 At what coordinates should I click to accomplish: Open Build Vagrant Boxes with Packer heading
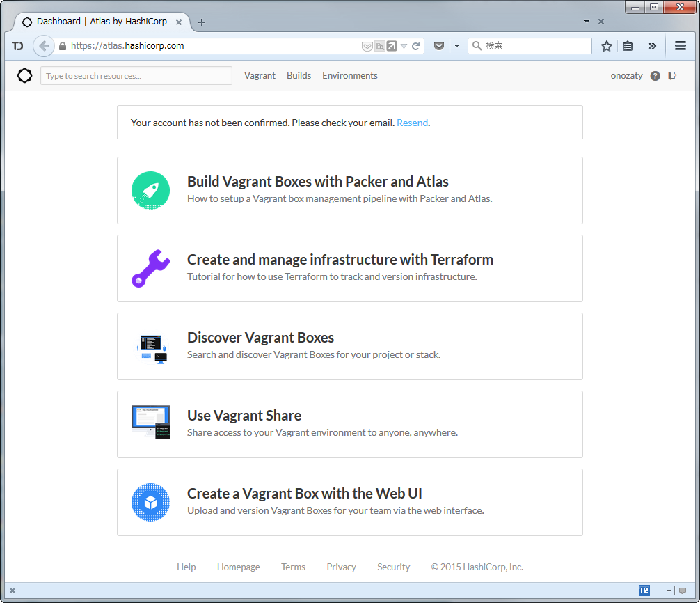[317, 182]
